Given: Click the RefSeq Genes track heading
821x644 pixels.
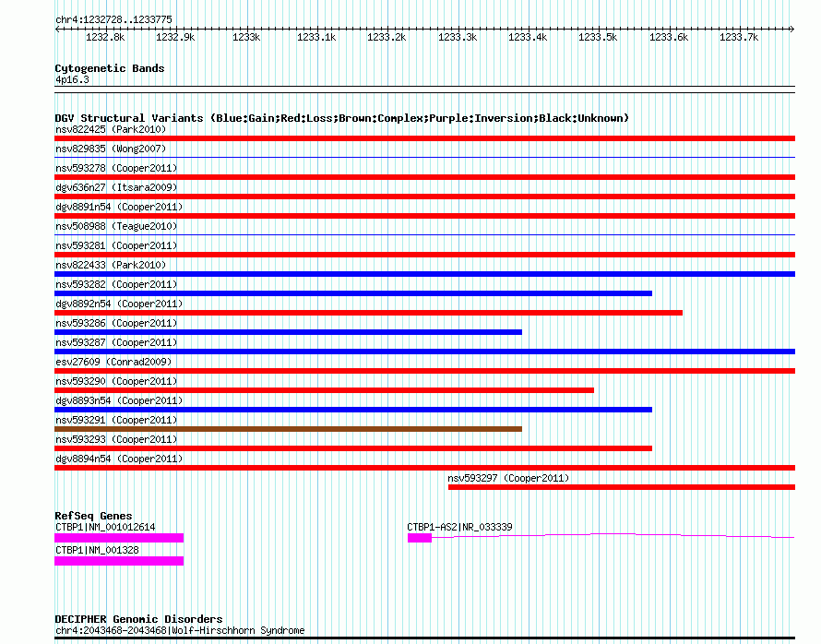Looking at the screenshot, I should [93, 516].
